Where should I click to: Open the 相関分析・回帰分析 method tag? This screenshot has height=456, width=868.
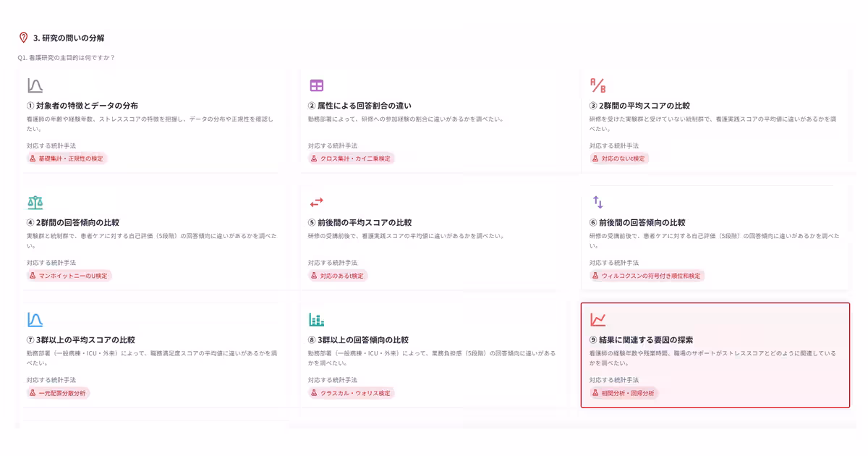pos(624,393)
